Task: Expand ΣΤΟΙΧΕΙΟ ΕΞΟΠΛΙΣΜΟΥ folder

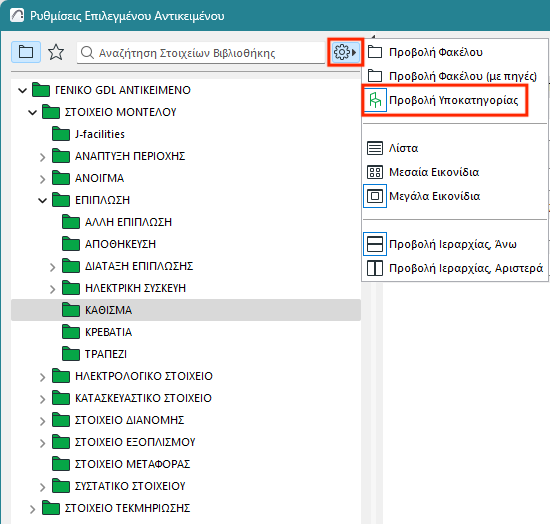Action: click(42, 443)
